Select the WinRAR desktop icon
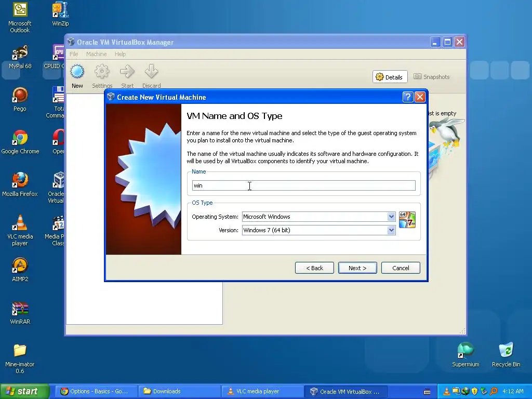This screenshot has height=399, width=532. pos(20,312)
